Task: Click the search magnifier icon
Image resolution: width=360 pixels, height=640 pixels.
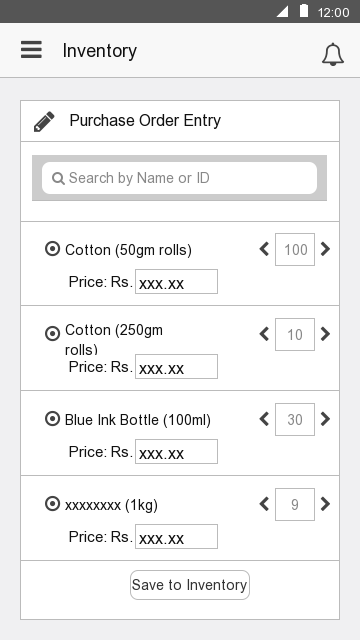Action: click(x=58, y=178)
